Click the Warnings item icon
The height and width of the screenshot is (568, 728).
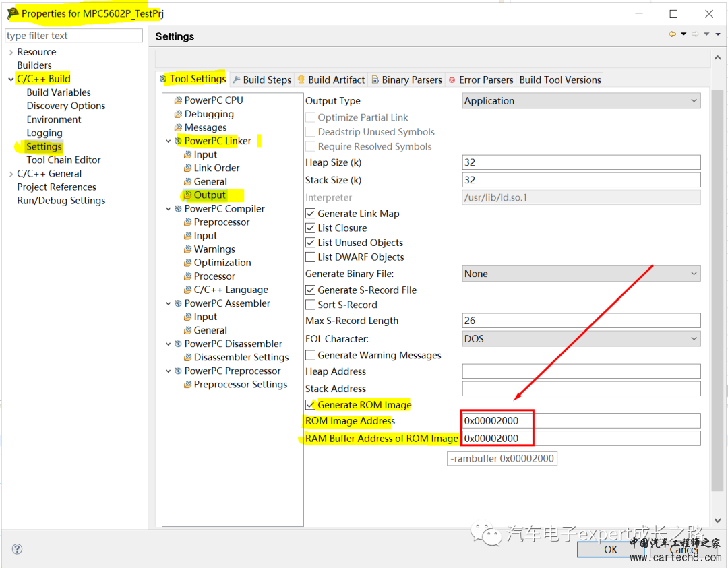pyautogui.click(x=187, y=249)
